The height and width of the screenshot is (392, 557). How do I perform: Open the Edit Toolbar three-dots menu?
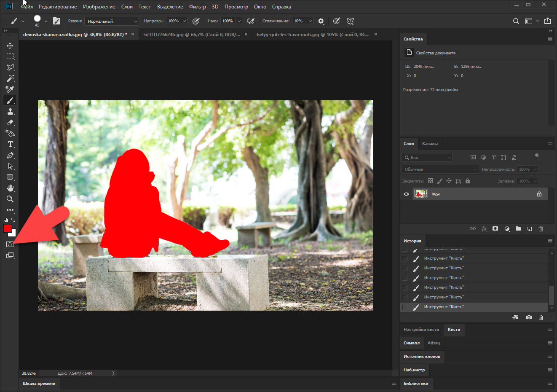pyautogui.click(x=10, y=210)
